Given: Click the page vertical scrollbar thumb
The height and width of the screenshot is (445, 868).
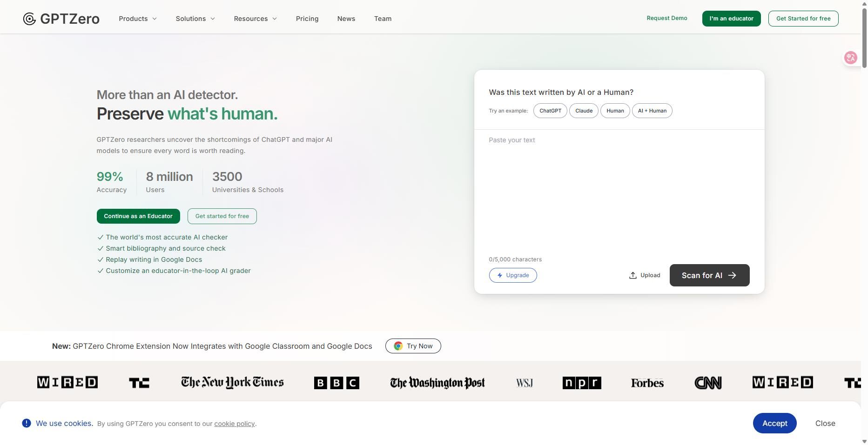Looking at the screenshot, I should coord(864,38).
